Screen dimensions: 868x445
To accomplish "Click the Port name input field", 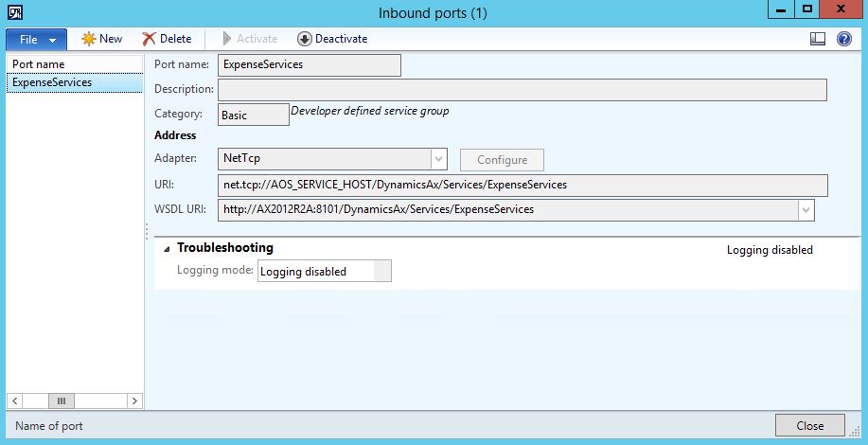I will 310,64.
